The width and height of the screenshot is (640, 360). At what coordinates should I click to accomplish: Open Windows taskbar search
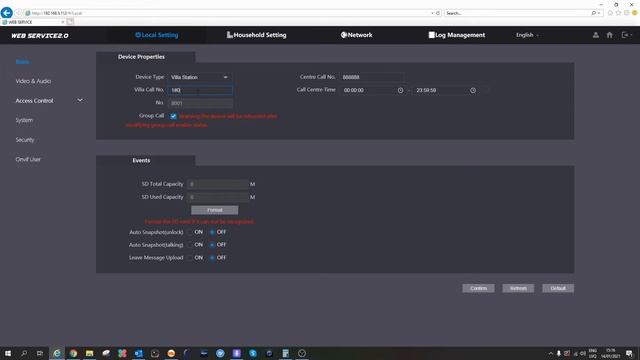[x=24, y=353]
